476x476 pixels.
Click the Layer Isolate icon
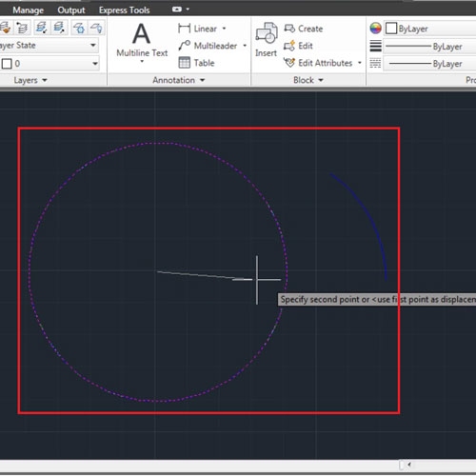coord(41,28)
